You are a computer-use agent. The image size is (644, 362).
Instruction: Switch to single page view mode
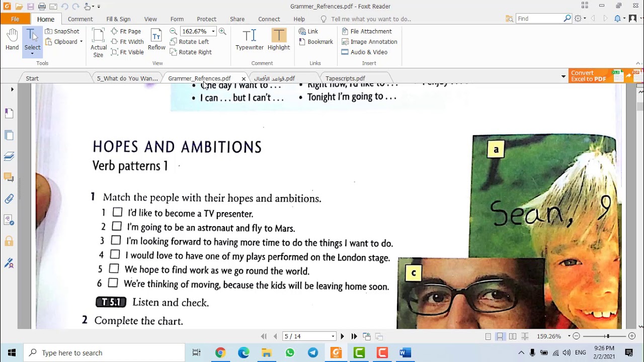coord(488,336)
